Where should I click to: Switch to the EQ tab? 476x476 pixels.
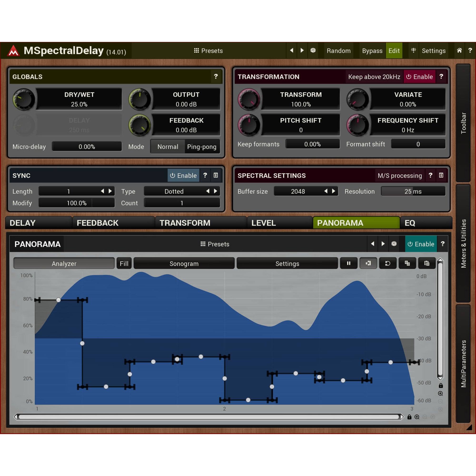[x=426, y=223]
